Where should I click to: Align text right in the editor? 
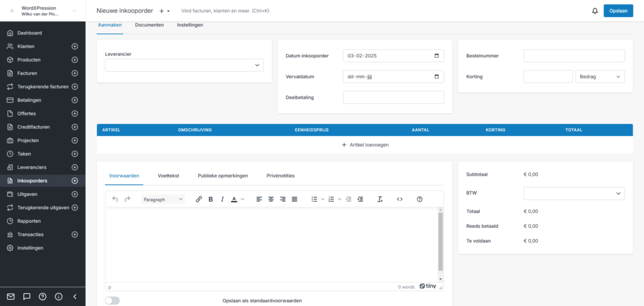tap(282, 199)
